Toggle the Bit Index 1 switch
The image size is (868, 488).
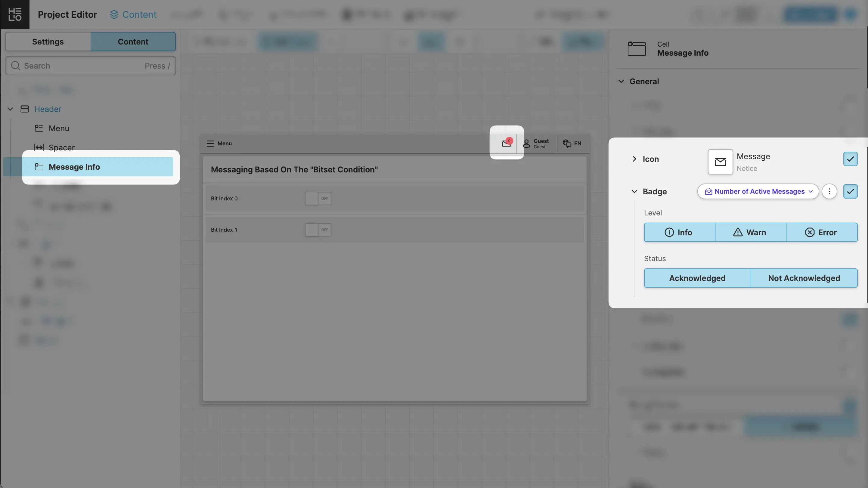(318, 230)
